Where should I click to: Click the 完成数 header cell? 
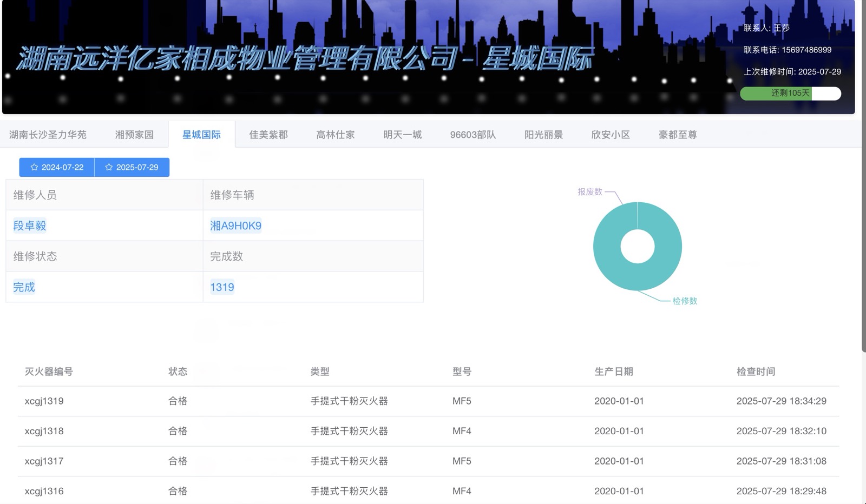(313, 256)
